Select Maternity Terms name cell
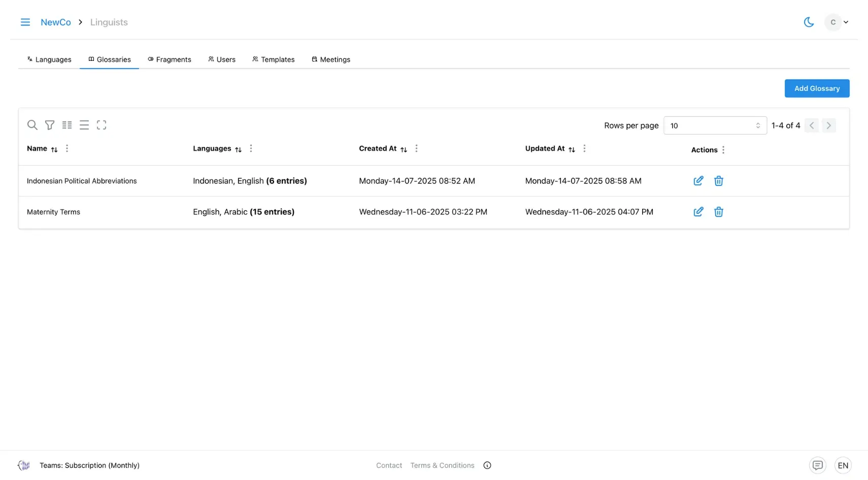868x480 pixels. coord(53,212)
